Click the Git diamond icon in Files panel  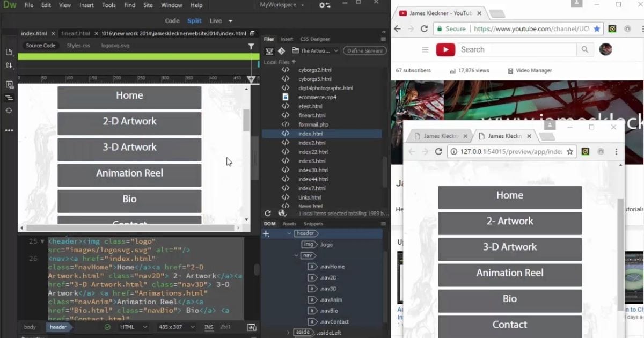[x=281, y=51]
